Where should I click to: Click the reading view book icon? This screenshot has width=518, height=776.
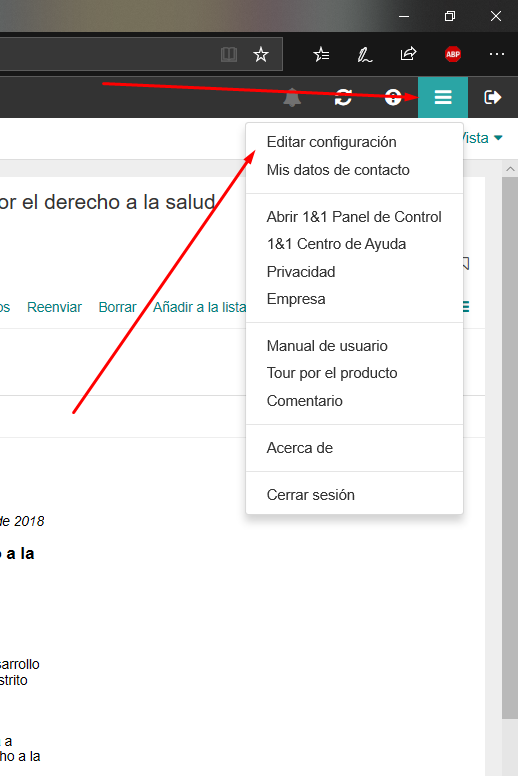point(229,54)
